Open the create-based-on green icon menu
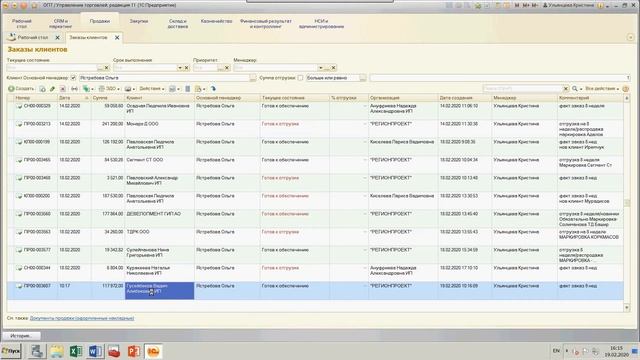Image resolution: width=640 pixels, height=360 pixels. tap(88, 89)
